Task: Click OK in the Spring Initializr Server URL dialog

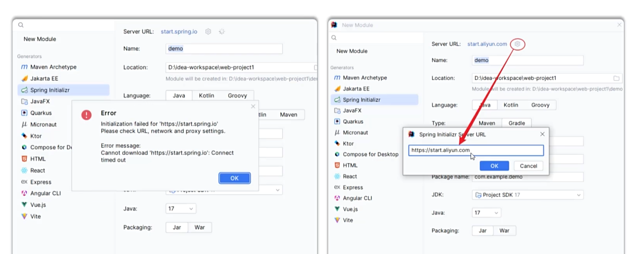Action: click(x=494, y=166)
